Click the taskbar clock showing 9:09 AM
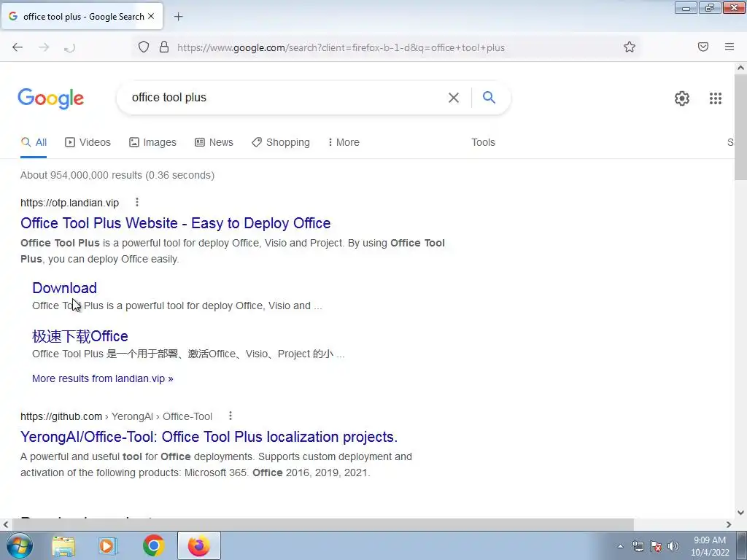The height and width of the screenshot is (560, 747). (x=710, y=546)
